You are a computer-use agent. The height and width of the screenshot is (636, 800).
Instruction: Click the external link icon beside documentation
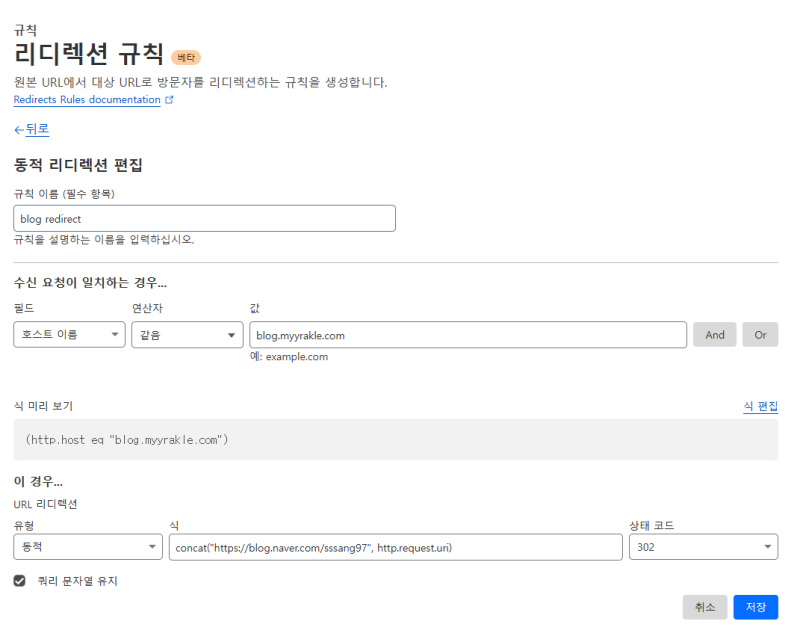point(169,100)
